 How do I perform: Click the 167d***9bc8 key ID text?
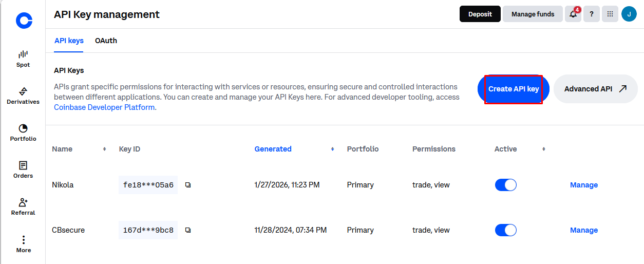(x=148, y=230)
